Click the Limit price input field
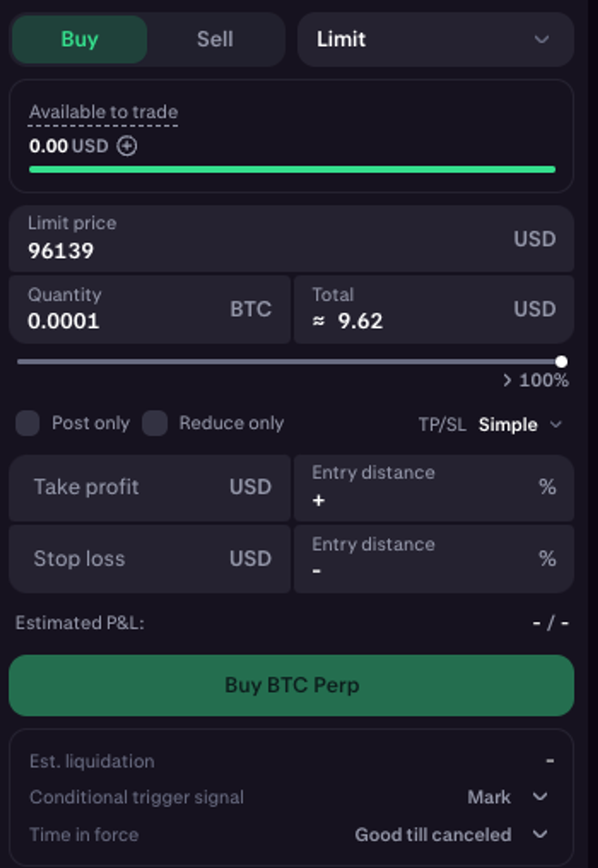 pyautogui.click(x=291, y=239)
